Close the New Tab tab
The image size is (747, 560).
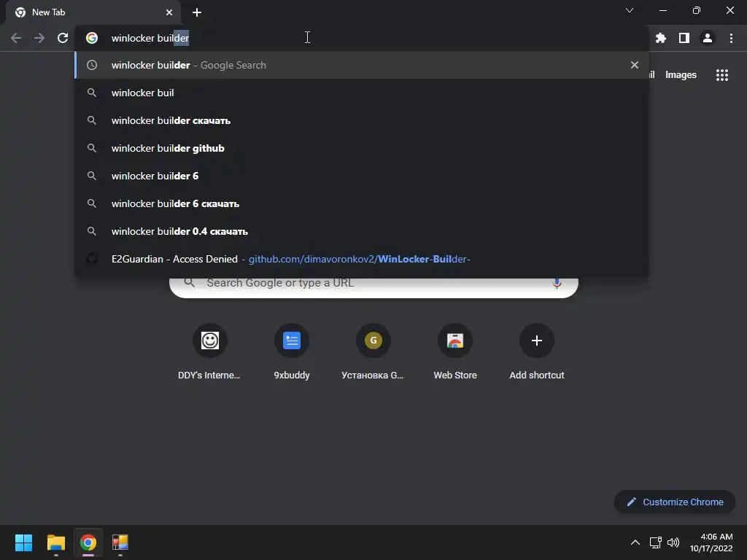(x=169, y=12)
